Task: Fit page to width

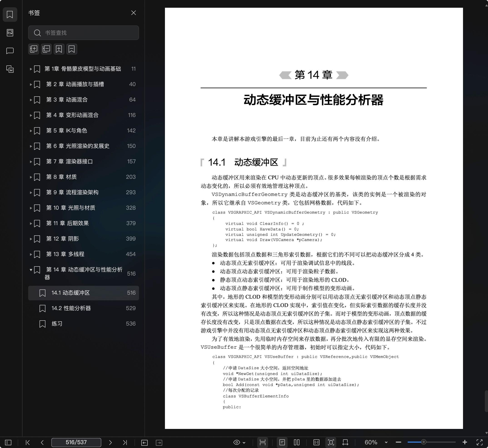Action: 346,442
